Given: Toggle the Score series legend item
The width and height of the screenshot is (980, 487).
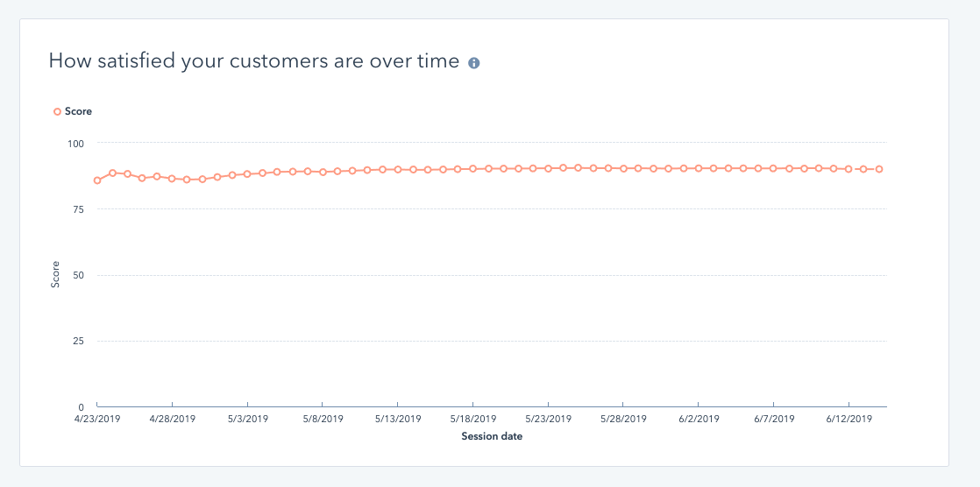Looking at the screenshot, I should click(x=73, y=111).
